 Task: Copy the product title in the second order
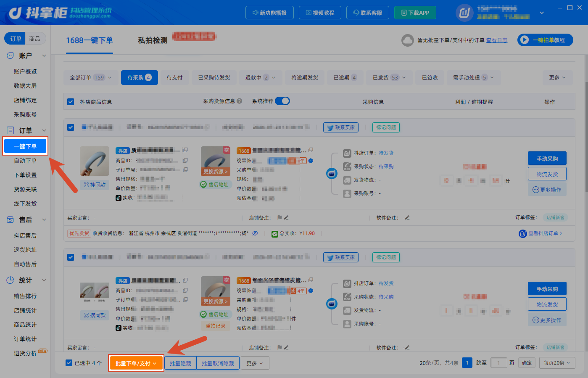(185, 280)
